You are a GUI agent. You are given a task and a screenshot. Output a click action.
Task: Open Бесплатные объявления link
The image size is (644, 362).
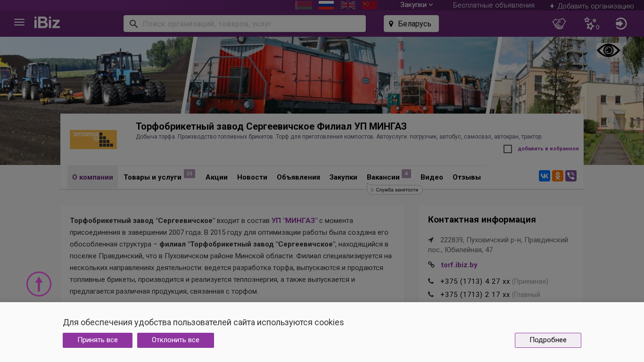pos(494,5)
